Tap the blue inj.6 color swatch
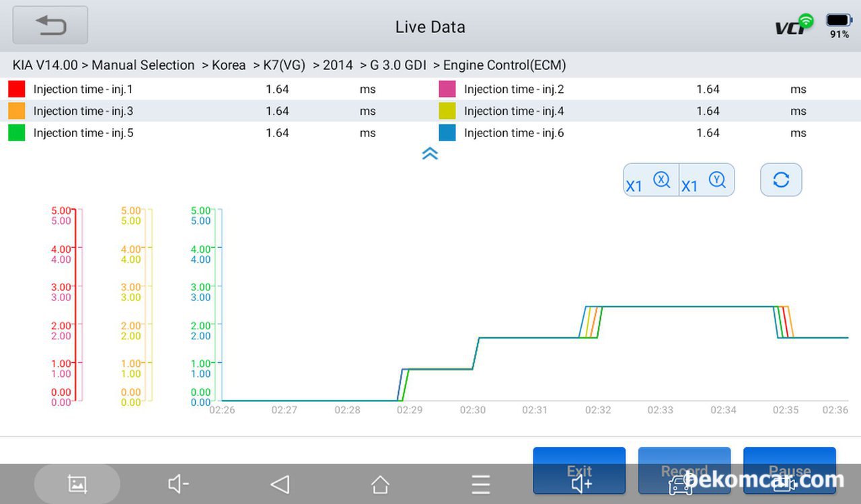Image resolution: width=861 pixels, height=504 pixels. 447,133
